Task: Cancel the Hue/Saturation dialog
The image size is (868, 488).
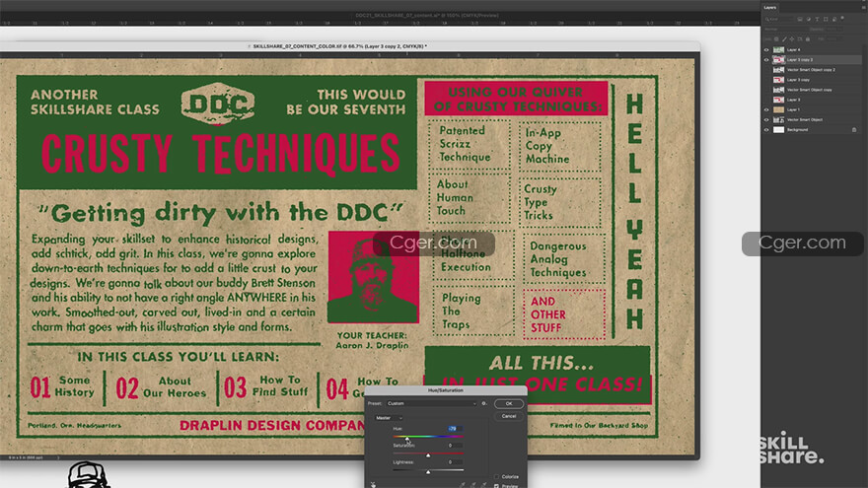Action: [x=509, y=416]
